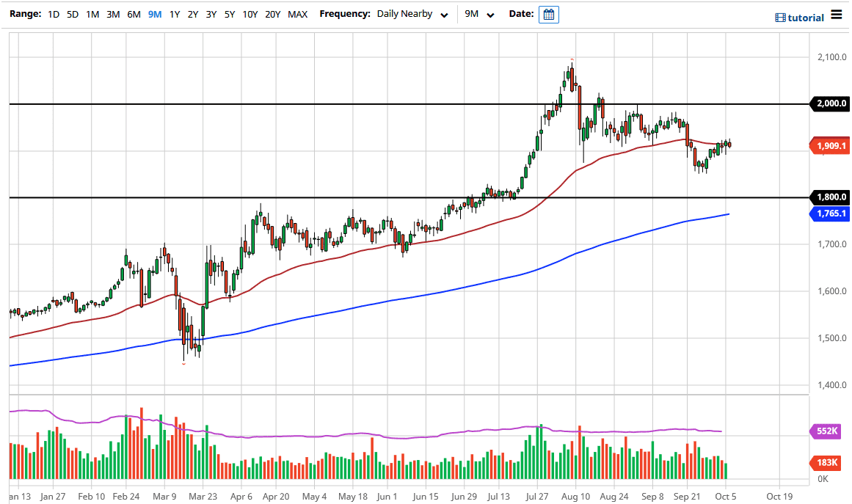Screen dimensions: 852x504
Task: Switch range to 1M
Action: click(x=92, y=14)
